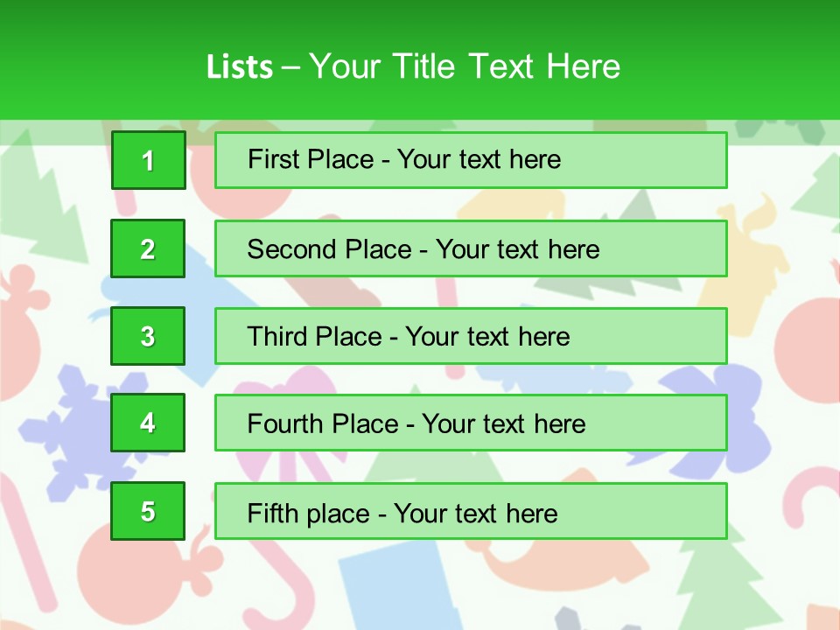The height and width of the screenshot is (630, 840).
Task: Click the green number 3 box
Action: (x=148, y=336)
